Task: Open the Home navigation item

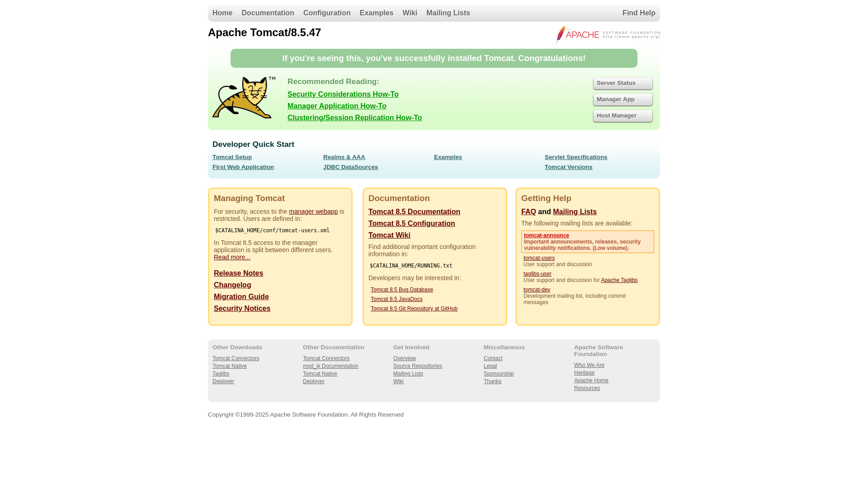Action: click(x=222, y=13)
